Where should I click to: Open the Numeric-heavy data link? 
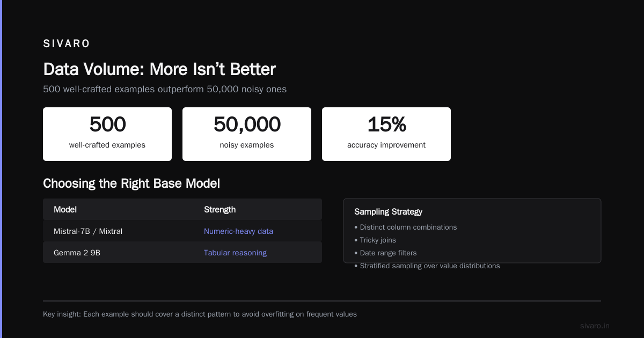[x=238, y=231]
